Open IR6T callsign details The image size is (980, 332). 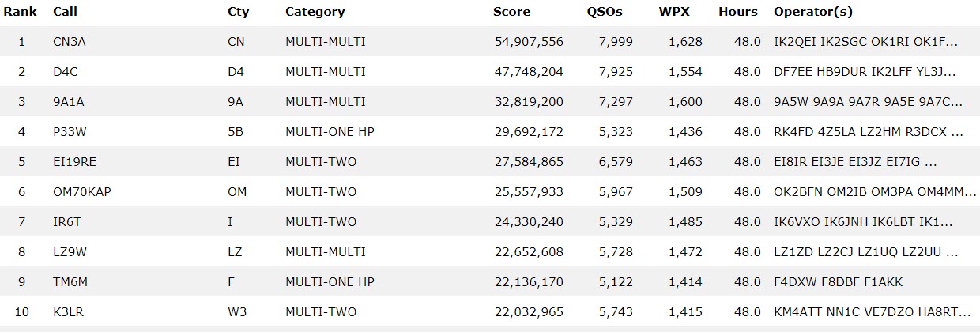[x=67, y=222]
